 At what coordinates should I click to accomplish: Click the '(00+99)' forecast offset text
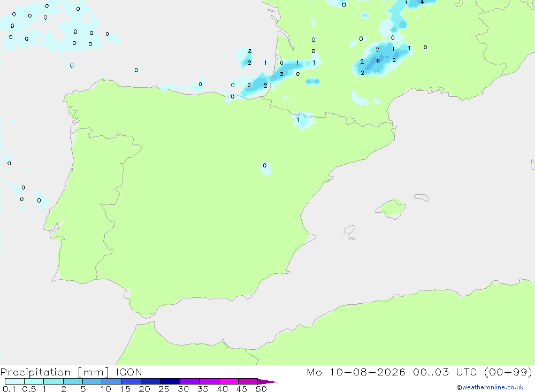[x=508, y=372]
